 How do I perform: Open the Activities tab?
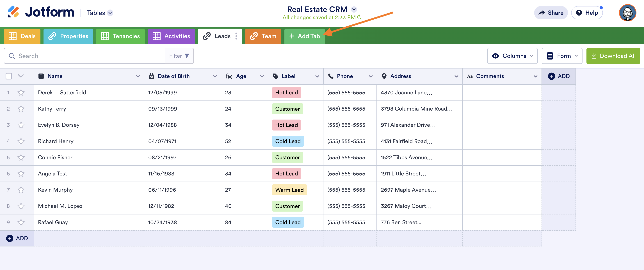tap(171, 36)
